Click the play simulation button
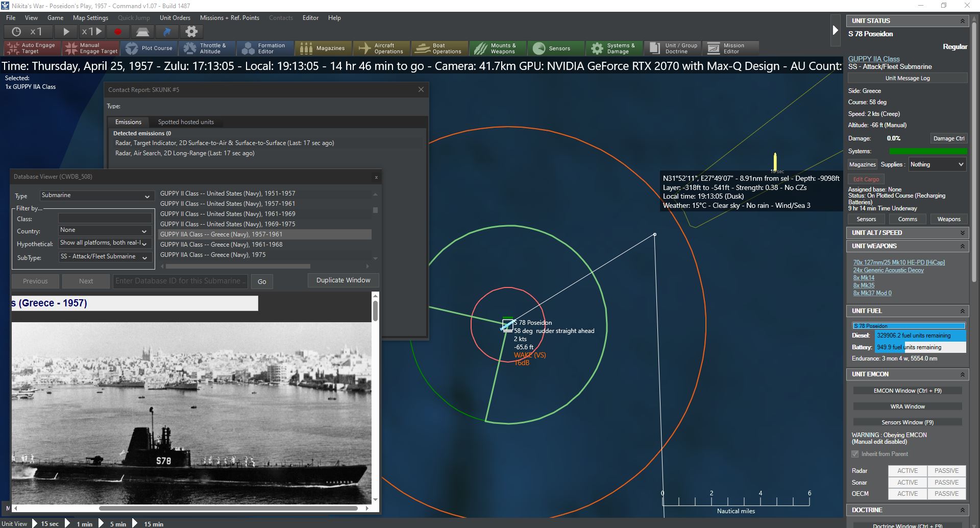 coord(66,32)
